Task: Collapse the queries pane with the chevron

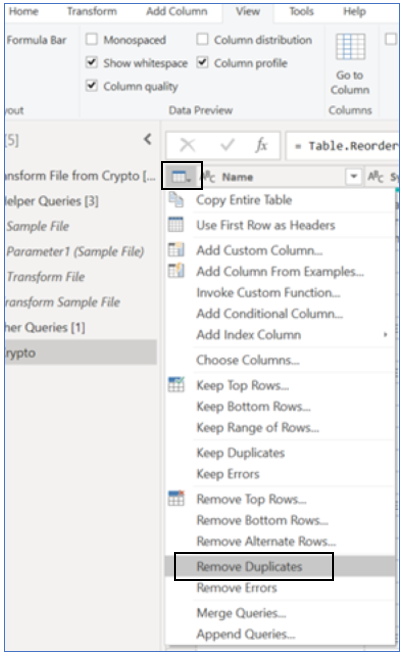Action: 148,139
